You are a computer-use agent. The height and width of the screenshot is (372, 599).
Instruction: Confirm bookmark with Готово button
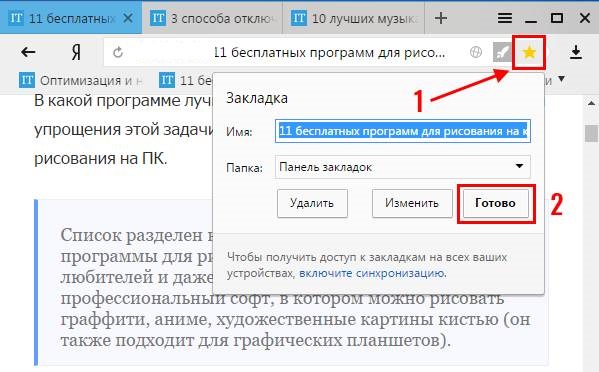pyautogui.click(x=495, y=203)
